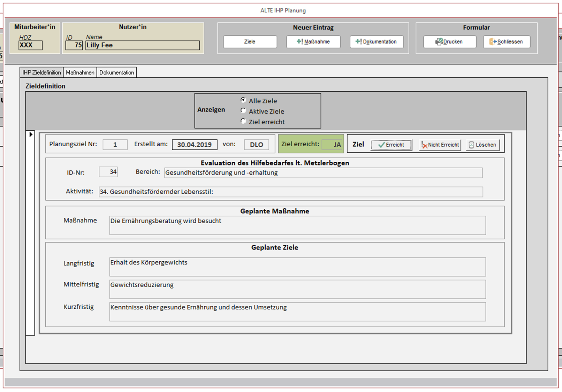Click the Planungsziel Nr field
Viewport: 562px width, 392px height.
[115, 145]
